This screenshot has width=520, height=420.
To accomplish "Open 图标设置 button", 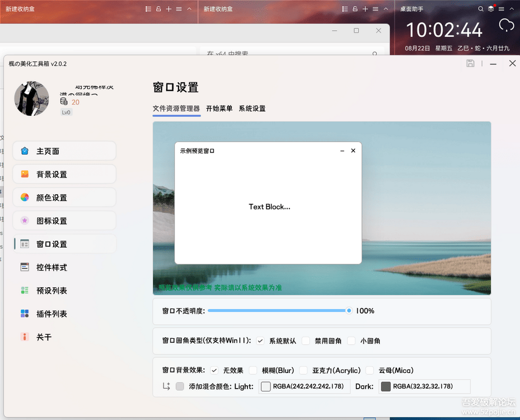I will click(64, 221).
